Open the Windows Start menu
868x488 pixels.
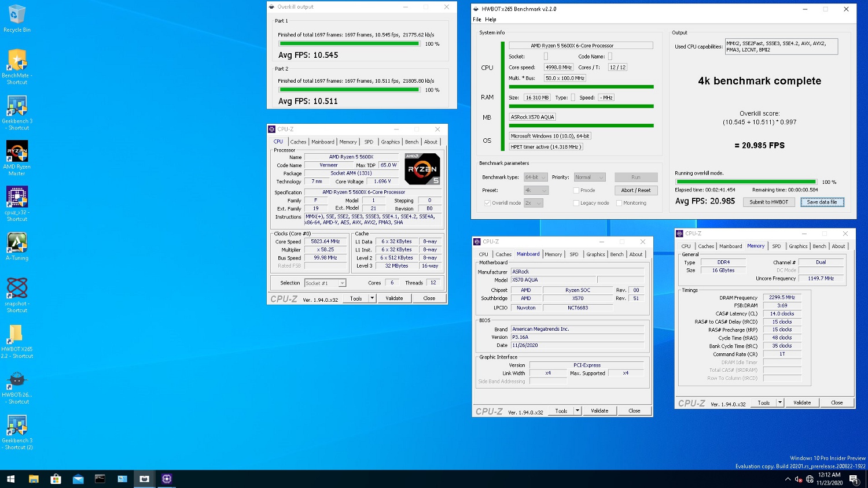[x=10, y=479]
